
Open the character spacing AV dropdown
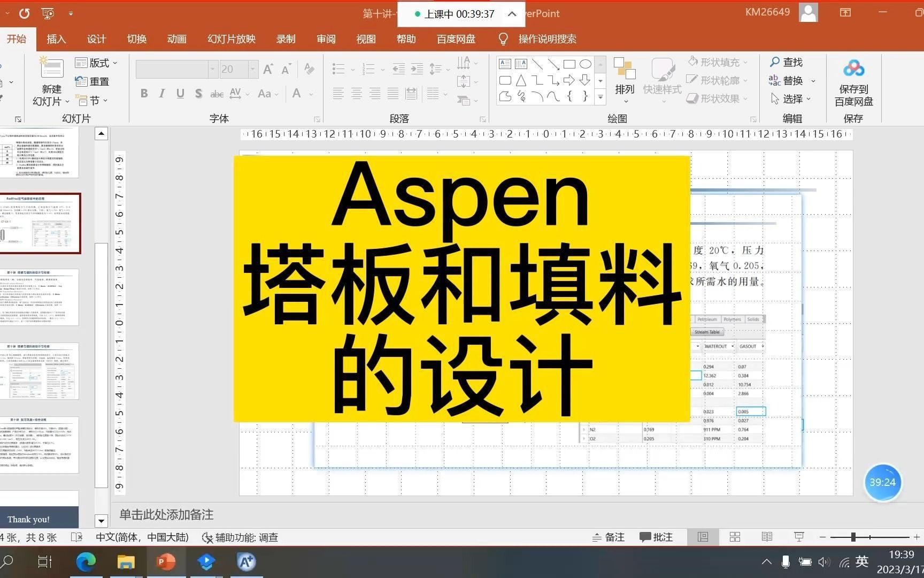[239, 94]
